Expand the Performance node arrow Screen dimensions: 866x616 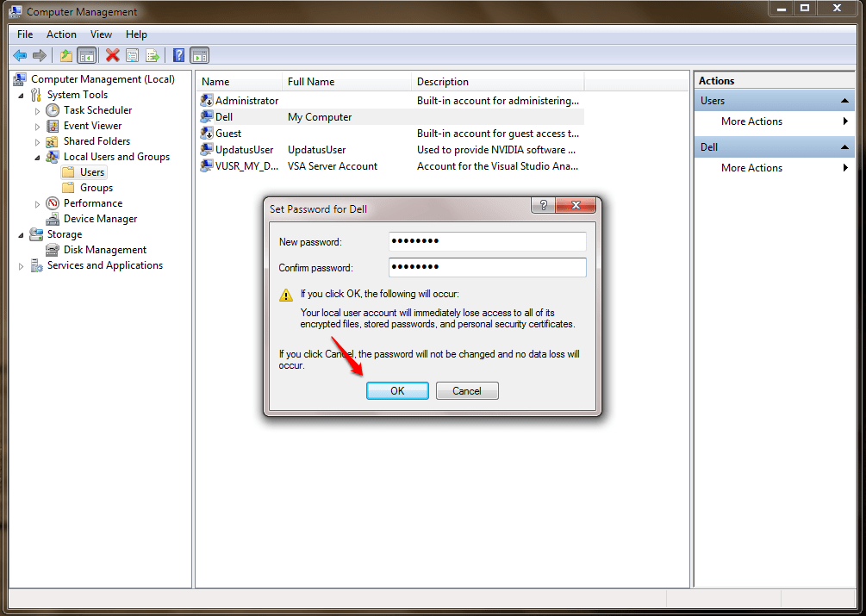(x=38, y=204)
